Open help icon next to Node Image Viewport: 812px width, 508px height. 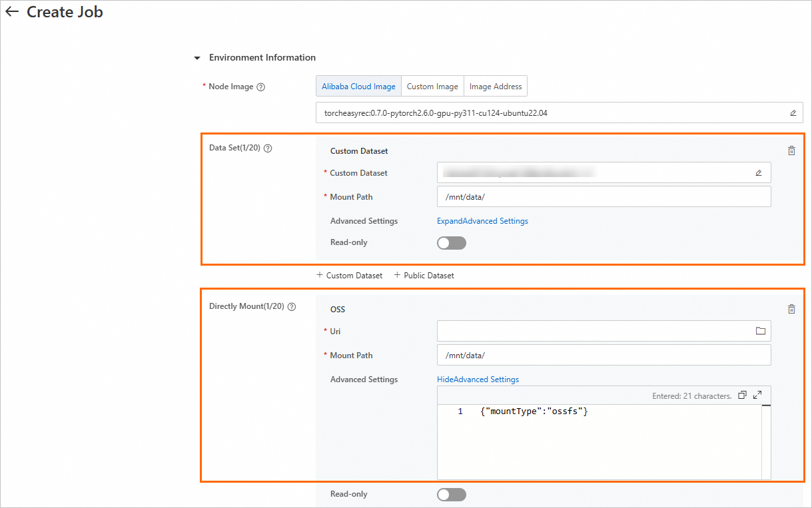pos(261,87)
